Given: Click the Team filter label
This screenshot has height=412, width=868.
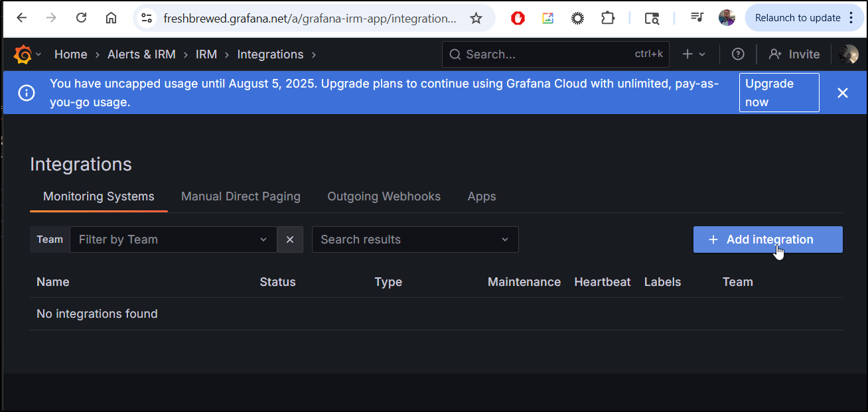Looking at the screenshot, I should pyautogui.click(x=50, y=240).
